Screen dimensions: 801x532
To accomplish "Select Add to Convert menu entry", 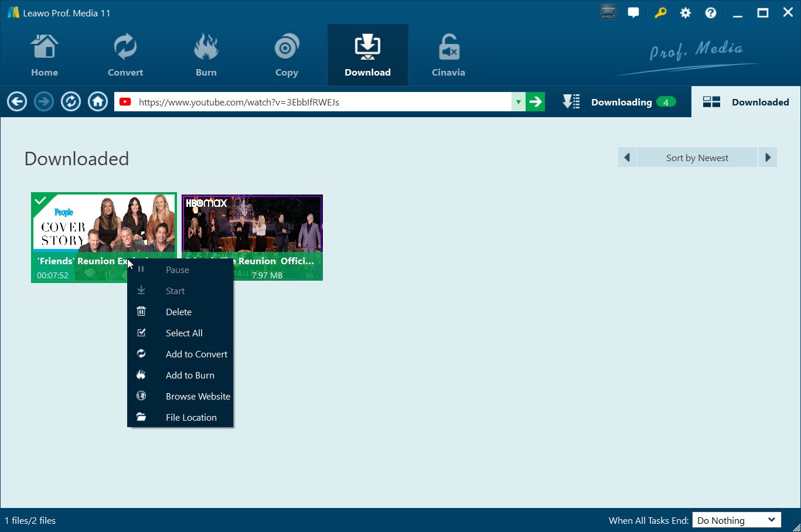I will coord(196,354).
